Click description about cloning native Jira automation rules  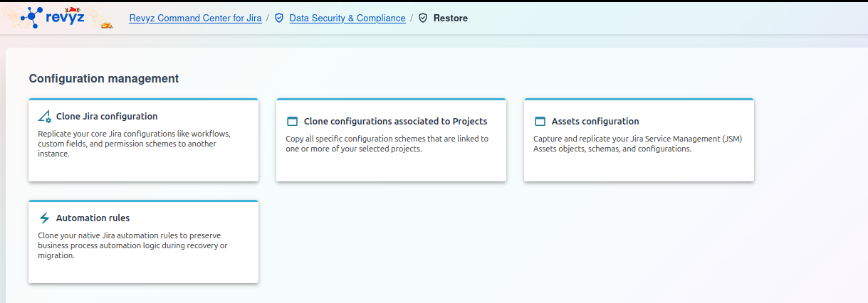(x=132, y=245)
